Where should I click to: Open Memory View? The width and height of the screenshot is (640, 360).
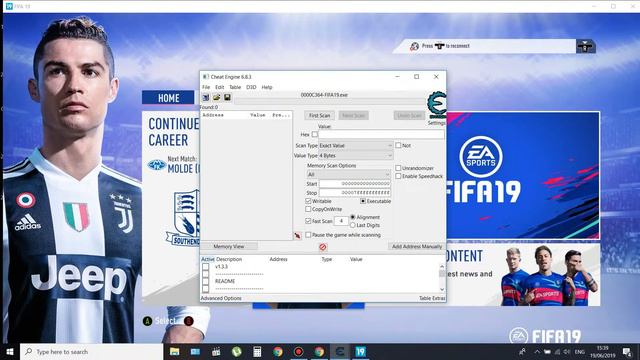point(229,247)
